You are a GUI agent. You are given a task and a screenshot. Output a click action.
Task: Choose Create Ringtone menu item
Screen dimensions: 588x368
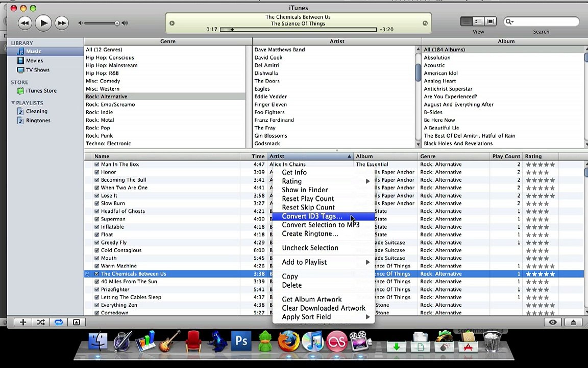click(x=323, y=234)
